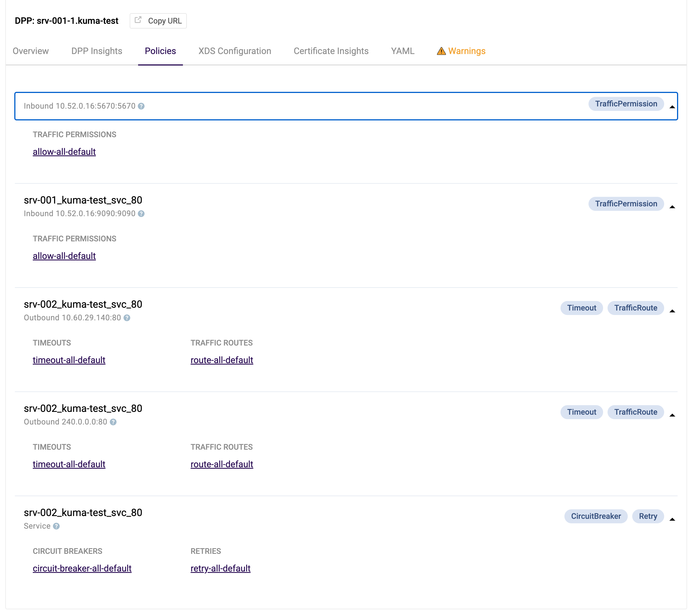Click the retry-all-default link

point(220,568)
